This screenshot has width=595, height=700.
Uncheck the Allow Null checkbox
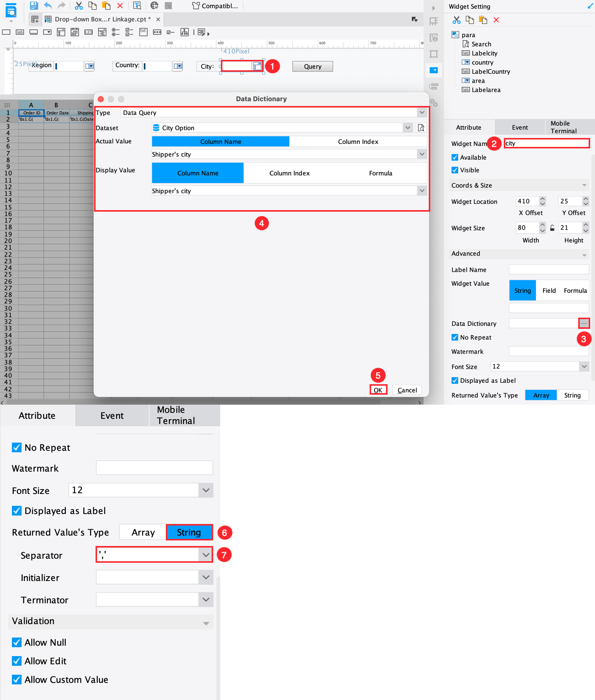click(x=16, y=642)
